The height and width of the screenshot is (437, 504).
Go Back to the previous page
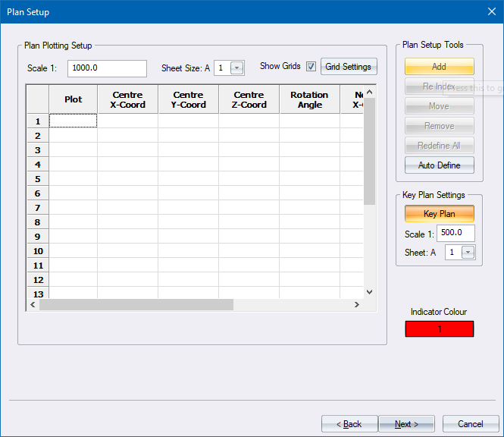[349, 424]
